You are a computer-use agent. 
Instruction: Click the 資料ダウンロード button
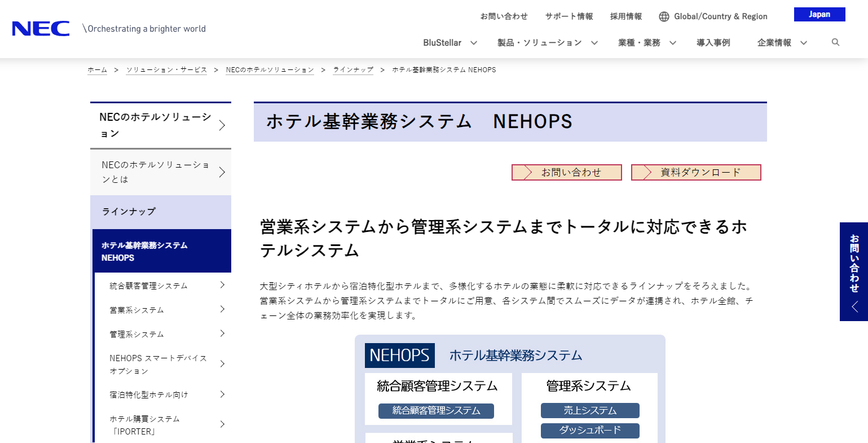click(696, 173)
